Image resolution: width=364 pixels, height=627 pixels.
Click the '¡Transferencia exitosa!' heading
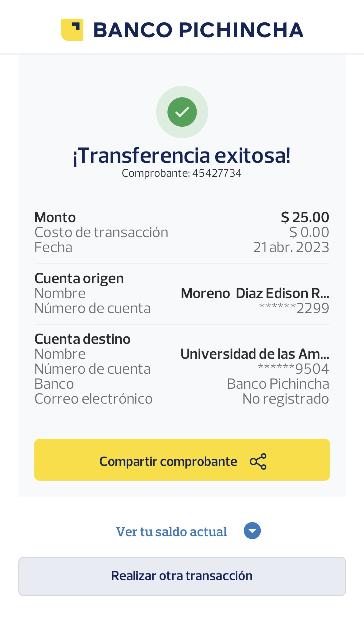182,155
